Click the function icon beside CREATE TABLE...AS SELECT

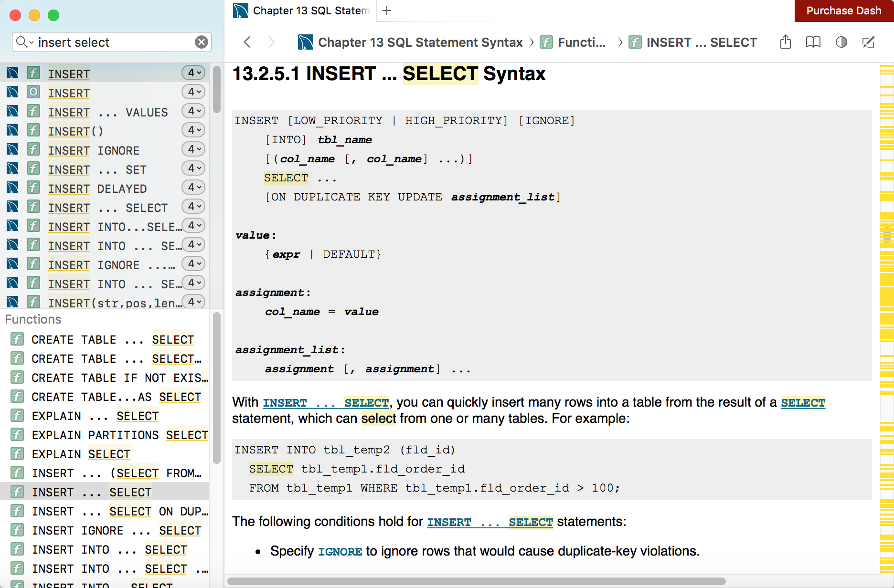coord(17,397)
